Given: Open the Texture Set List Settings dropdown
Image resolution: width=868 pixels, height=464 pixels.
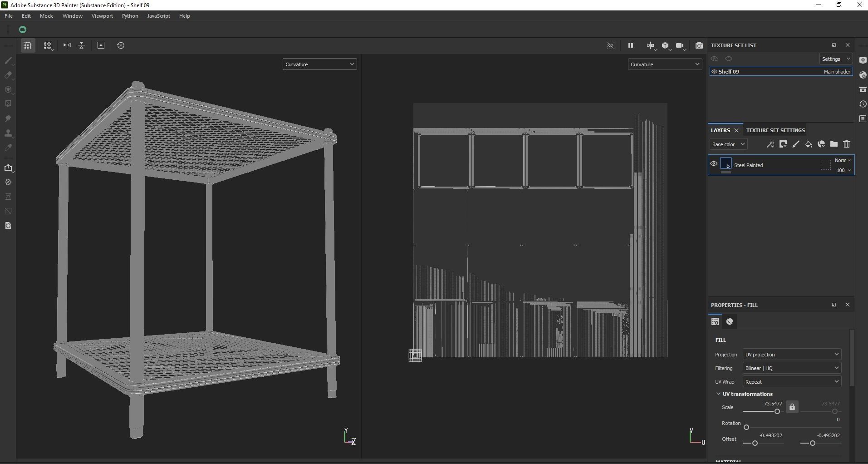Looking at the screenshot, I should pyautogui.click(x=836, y=59).
